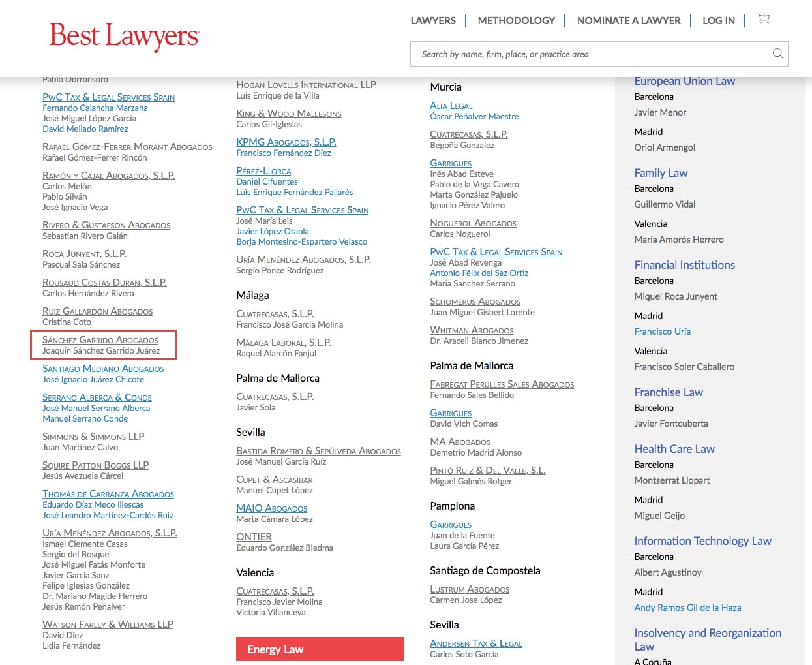Open Watson Farley & Williams LLP link
This screenshot has height=665, width=812.
tap(108, 625)
